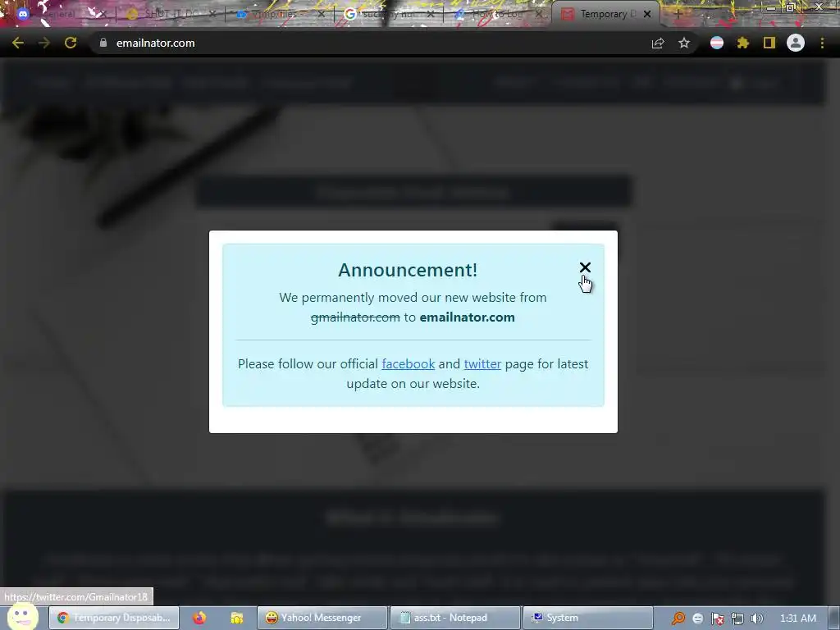Click the grey round tray icon
Viewport: 840px width, 630px height.
[x=697, y=619]
